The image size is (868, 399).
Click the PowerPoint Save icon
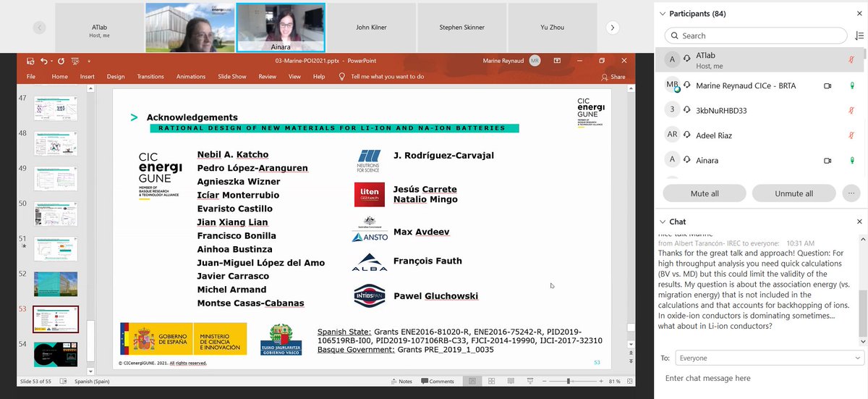point(30,62)
